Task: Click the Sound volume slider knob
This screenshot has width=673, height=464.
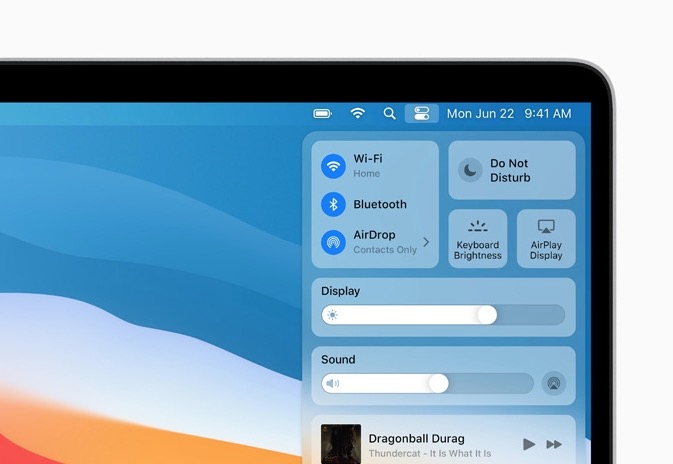Action: 438,383
